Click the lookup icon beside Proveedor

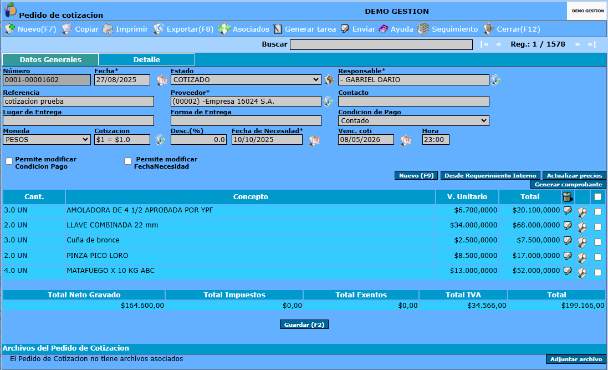pyautogui.click(x=328, y=101)
